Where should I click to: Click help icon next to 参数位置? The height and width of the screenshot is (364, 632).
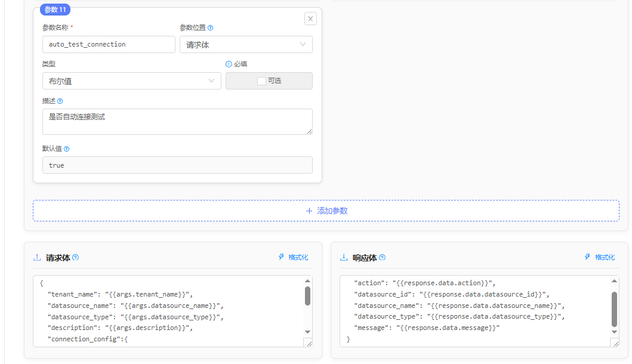coord(210,27)
